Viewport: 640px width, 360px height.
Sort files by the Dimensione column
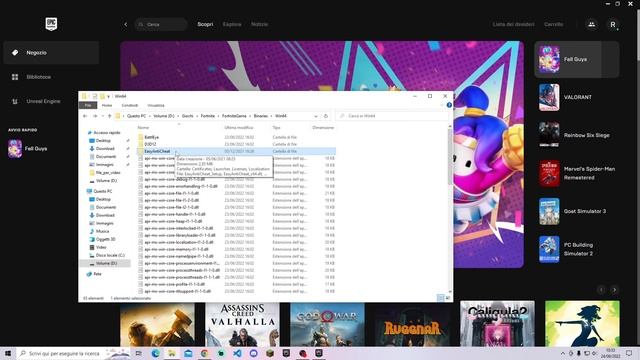(323, 127)
